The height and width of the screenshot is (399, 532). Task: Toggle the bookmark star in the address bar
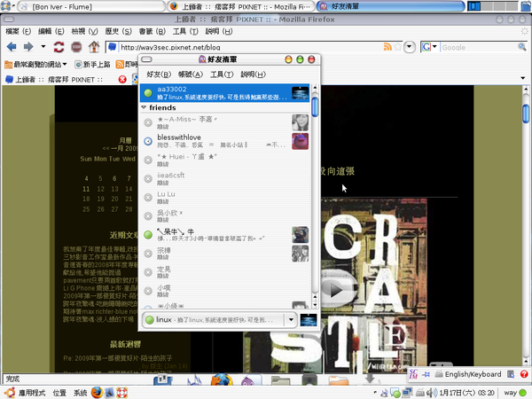tap(397, 47)
